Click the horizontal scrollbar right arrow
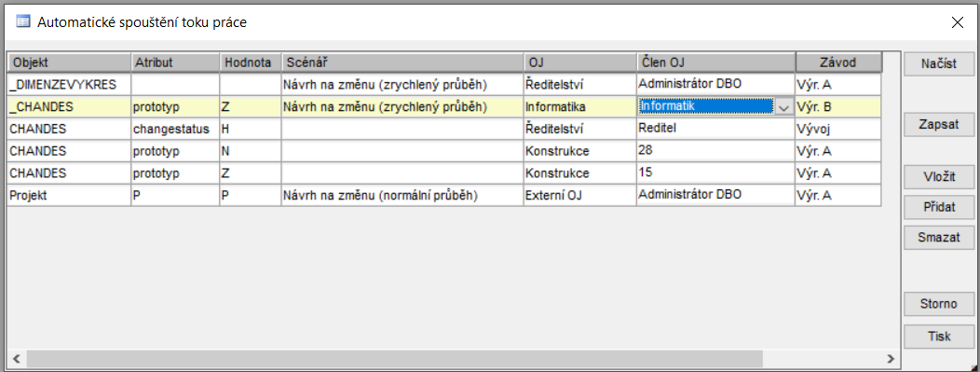 tap(890, 359)
